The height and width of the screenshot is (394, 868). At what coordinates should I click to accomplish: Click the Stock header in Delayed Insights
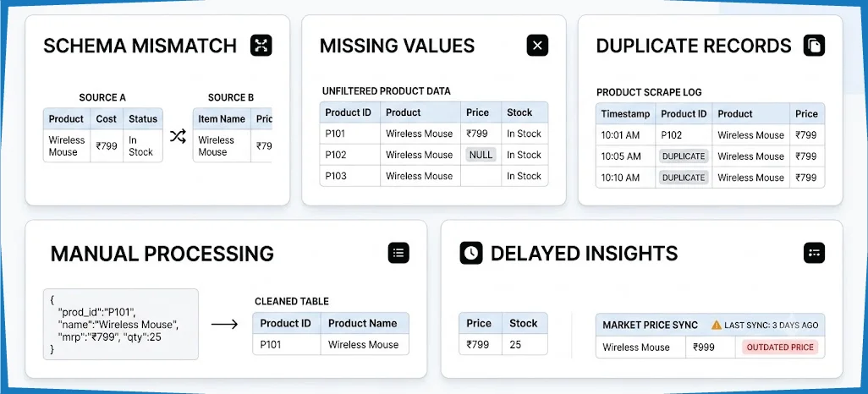coord(525,323)
